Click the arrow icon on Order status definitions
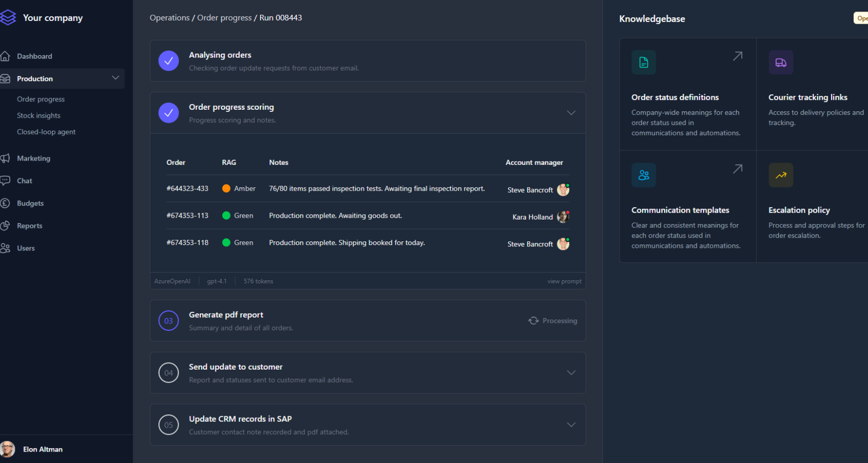 [x=737, y=56]
